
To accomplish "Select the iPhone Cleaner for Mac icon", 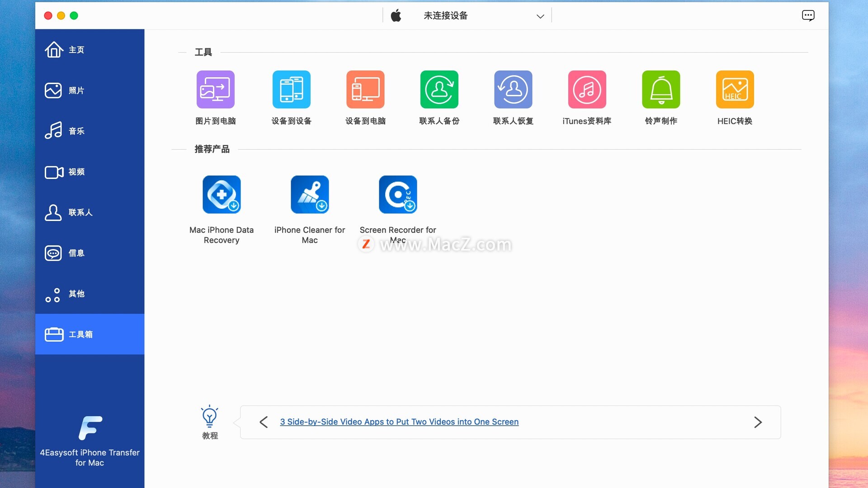I will [310, 194].
